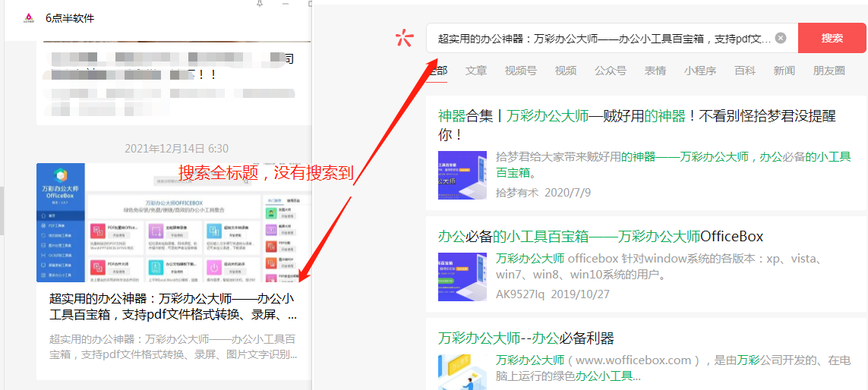Switch to the 表情 tab
This screenshot has height=390, width=868.
(x=655, y=71)
